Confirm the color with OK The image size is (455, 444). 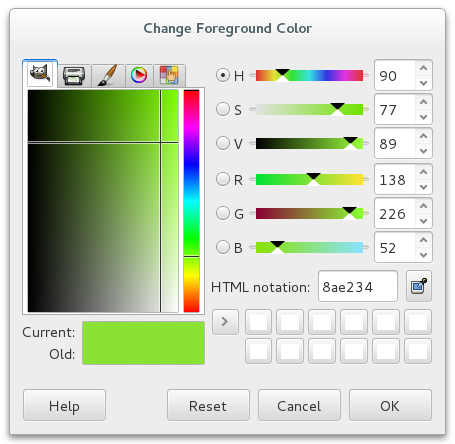pyautogui.click(x=390, y=405)
